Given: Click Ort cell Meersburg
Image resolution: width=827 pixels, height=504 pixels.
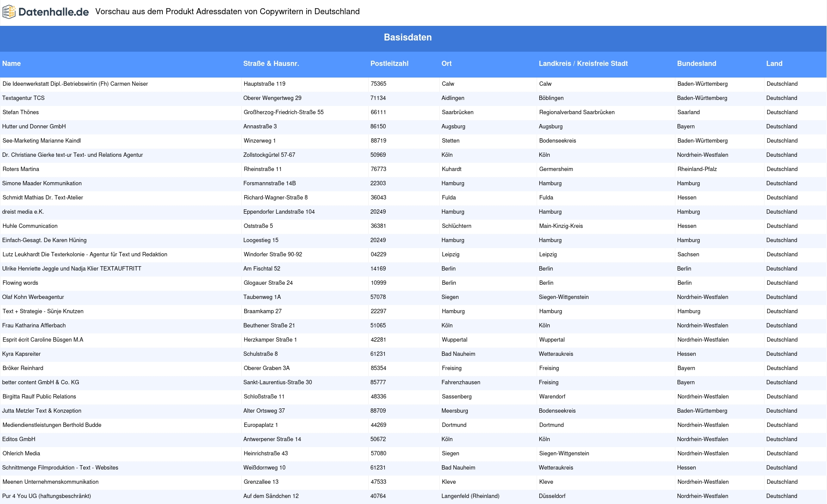Looking at the screenshot, I should 454,411.
